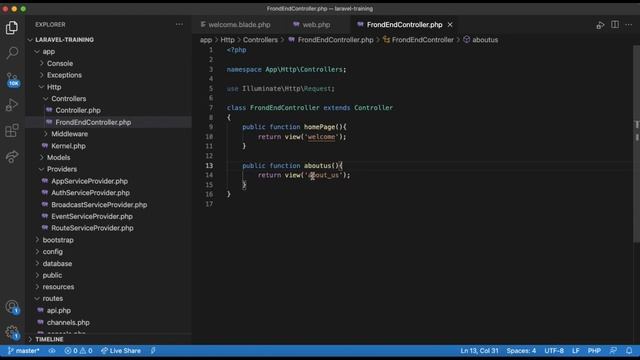640x360 pixels.
Task: Expand the TIMELINE section
Action: coord(49,340)
